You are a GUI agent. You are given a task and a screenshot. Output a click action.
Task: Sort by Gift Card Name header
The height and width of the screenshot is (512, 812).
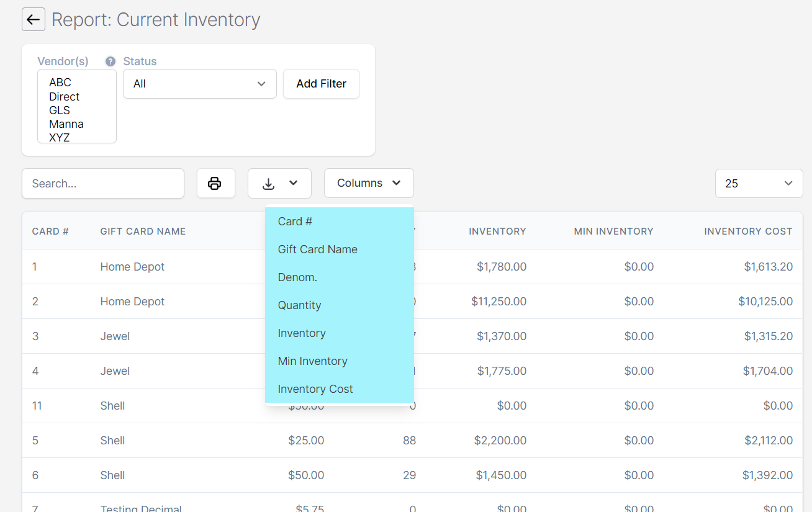(143, 231)
